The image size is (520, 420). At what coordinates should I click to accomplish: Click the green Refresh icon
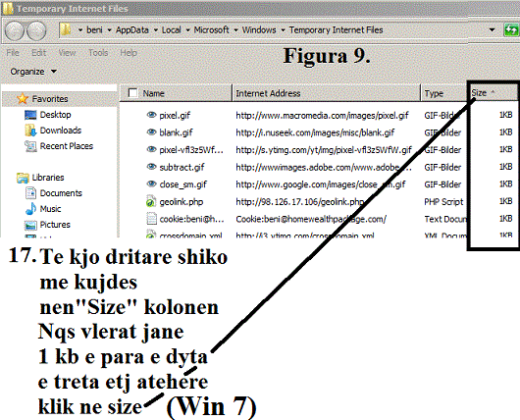(x=511, y=30)
